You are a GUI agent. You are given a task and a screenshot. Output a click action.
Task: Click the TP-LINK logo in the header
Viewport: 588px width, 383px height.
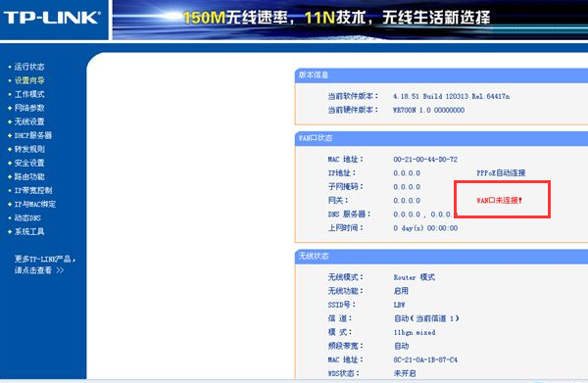[52, 18]
